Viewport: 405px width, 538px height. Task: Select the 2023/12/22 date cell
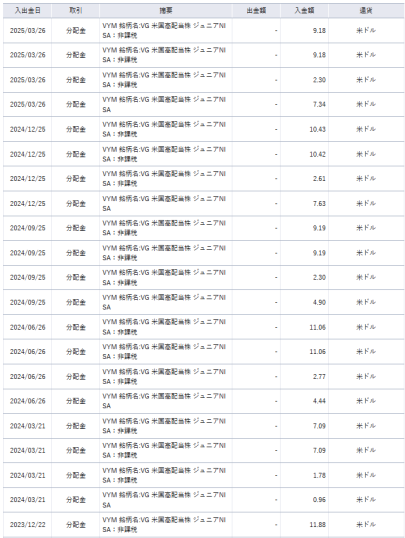(27, 525)
